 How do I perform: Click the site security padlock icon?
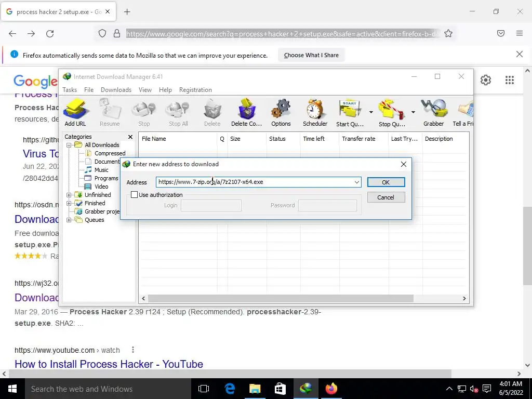click(x=117, y=33)
